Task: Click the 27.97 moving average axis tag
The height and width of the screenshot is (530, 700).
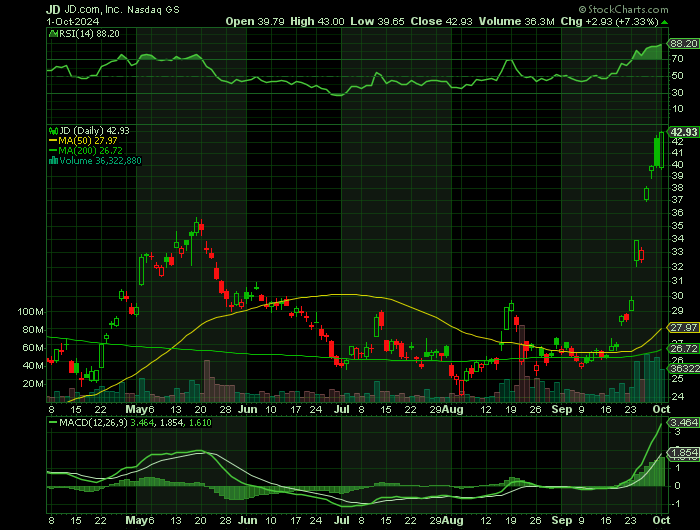Action: tap(683, 327)
